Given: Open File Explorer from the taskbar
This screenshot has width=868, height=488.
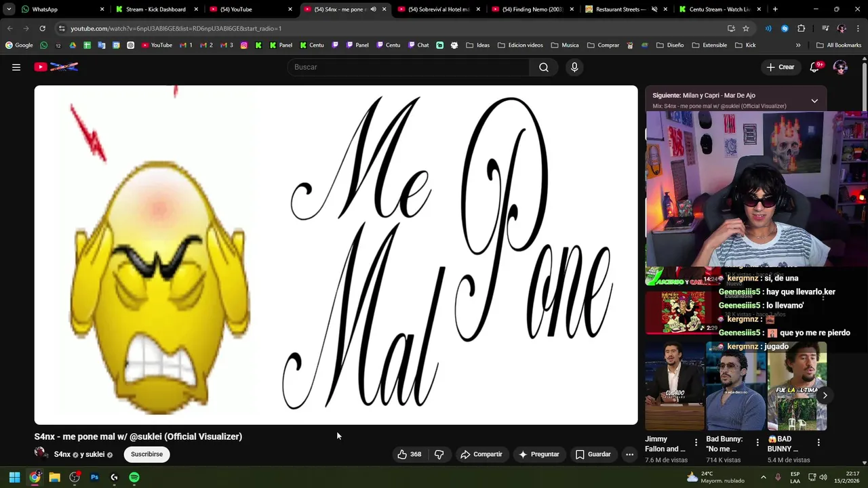Looking at the screenshot, I should (54, 477).
